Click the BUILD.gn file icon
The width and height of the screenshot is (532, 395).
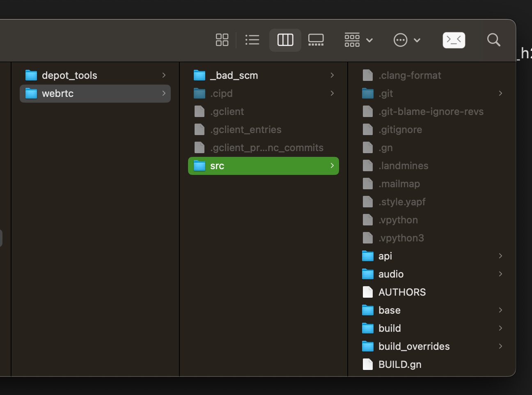click(x=368, y=365)
